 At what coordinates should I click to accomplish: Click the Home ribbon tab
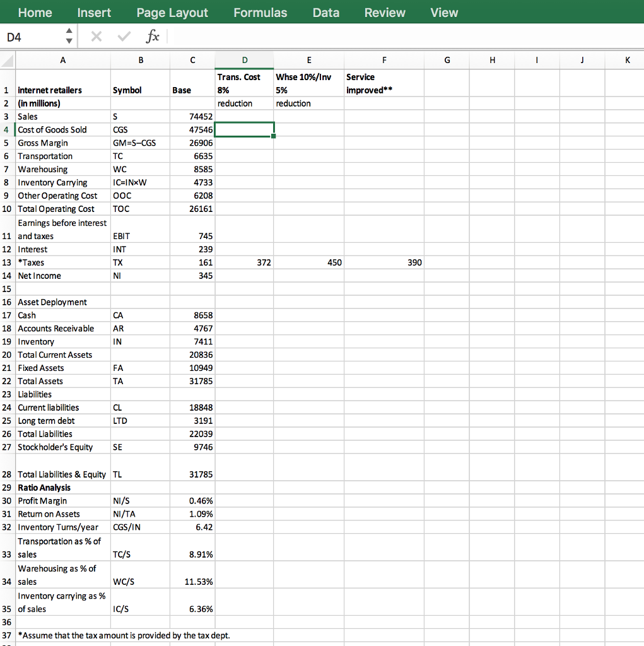click(x=35, y=12)
